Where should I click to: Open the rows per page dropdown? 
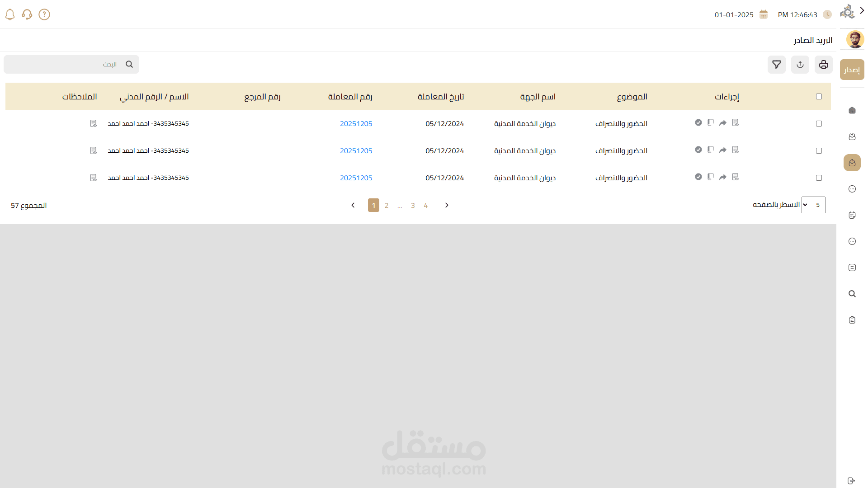[813, 205]
